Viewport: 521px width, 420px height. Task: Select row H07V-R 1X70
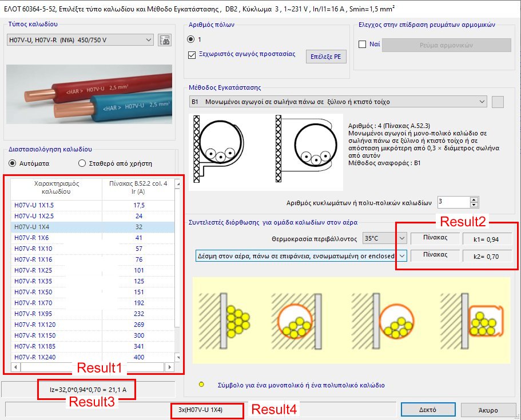point(93,303)
